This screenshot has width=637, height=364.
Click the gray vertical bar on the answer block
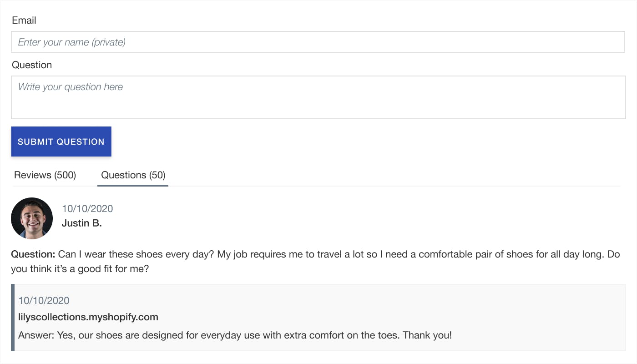[13, 318]
